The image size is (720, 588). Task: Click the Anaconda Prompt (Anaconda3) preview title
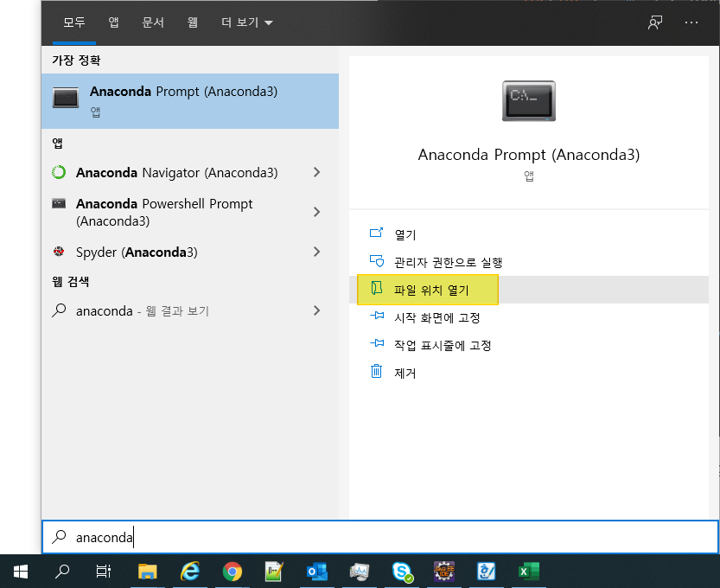coord(528,155)
